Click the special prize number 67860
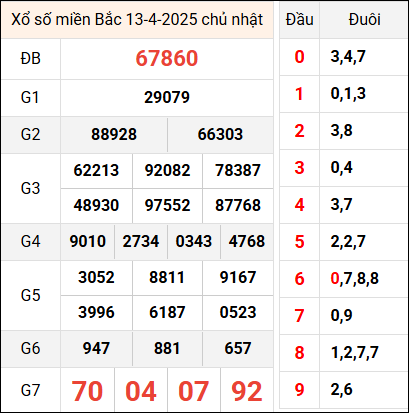 pyautogui.click(x=167, y=58)
